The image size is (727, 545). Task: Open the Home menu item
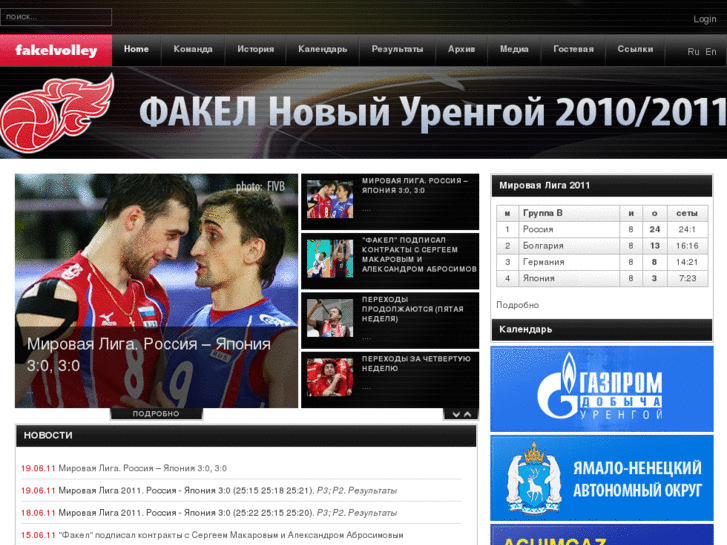pos(136,49)
